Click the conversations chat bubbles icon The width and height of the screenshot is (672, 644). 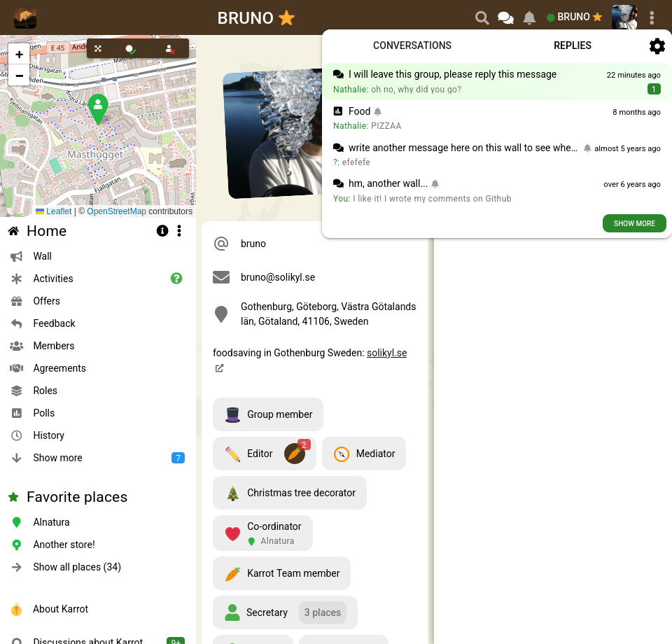(505, 18)
